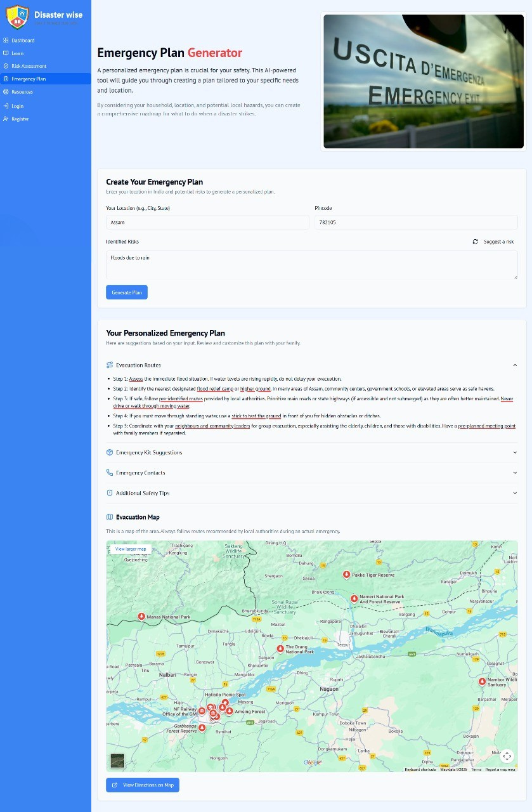Click the Emergency Kit box icon
The height and width of the screenshot is (812, 532).
110,452
